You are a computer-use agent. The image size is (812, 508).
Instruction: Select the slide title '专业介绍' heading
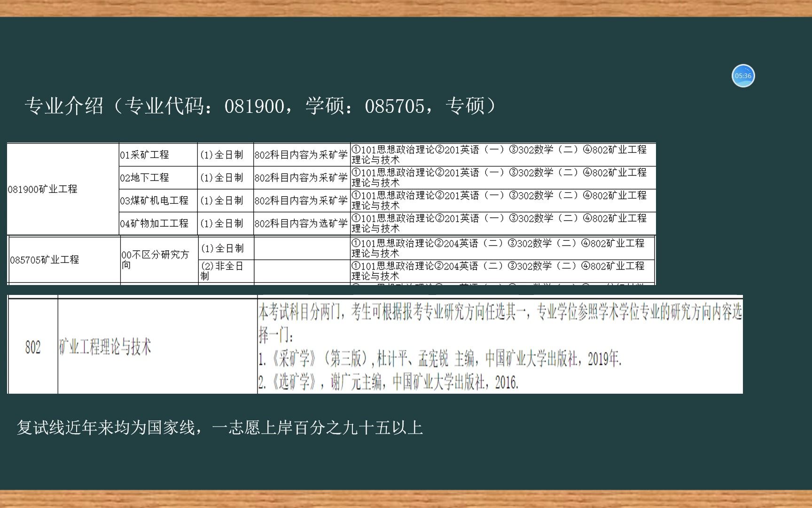[x=261, y=106]
